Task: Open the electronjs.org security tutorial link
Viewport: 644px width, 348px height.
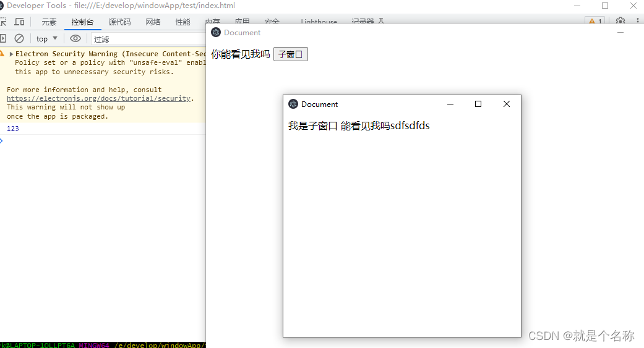Action: (x=98, y=98)
